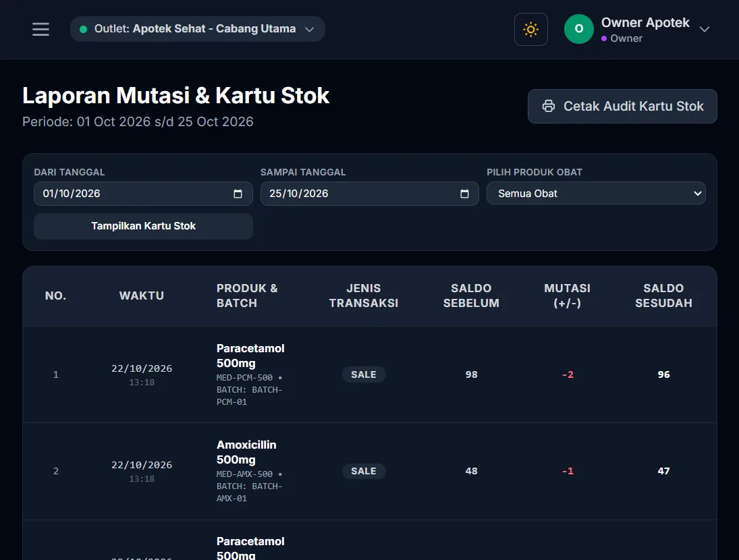
Task: Click Tampilkan Kartu Stok button
Action: pyautogui.click(x=143, y=226)
